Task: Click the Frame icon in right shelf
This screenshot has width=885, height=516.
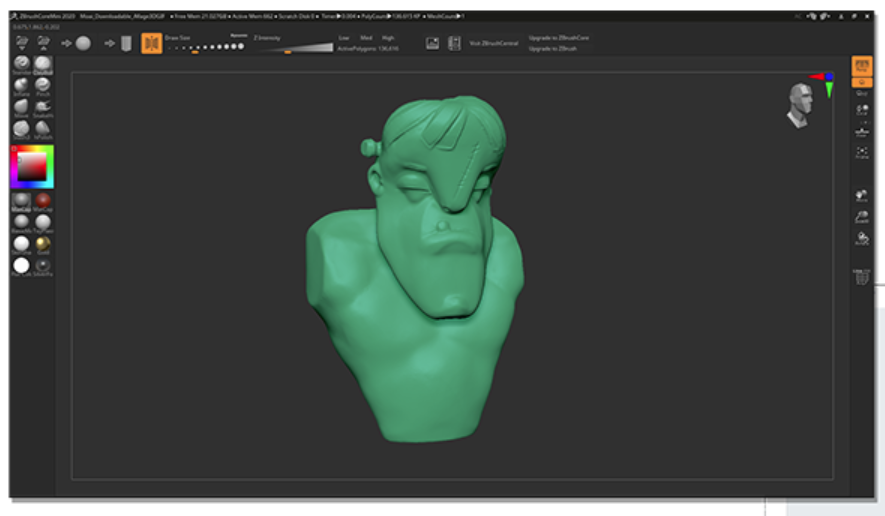Action: pyautogui.click(x=861, y=153)
